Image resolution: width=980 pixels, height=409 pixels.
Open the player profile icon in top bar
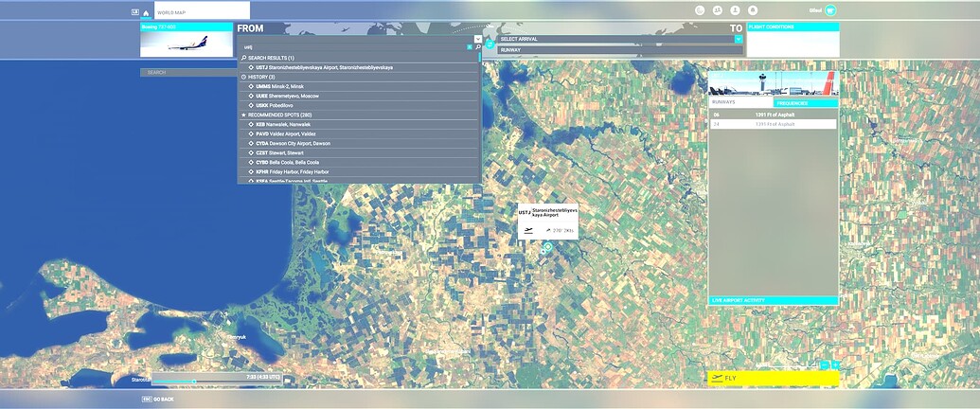tap(734, 11)
